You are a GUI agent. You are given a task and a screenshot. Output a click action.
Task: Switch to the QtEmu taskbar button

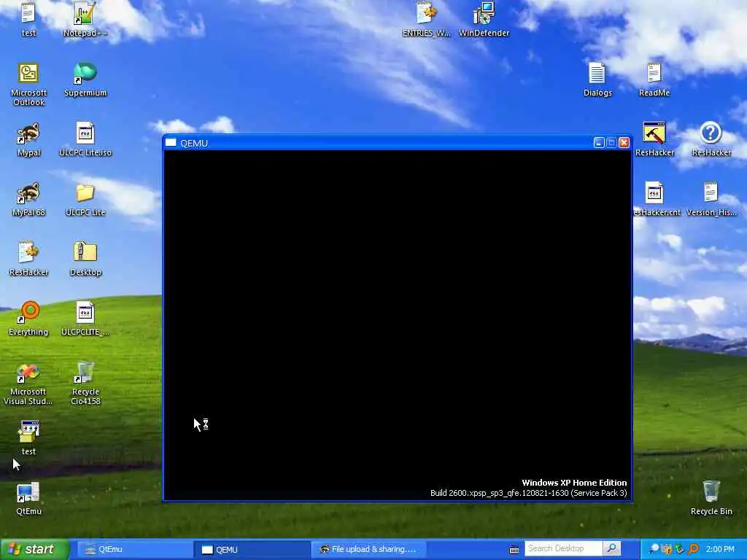pyautogui.click(x=133, y=550)
